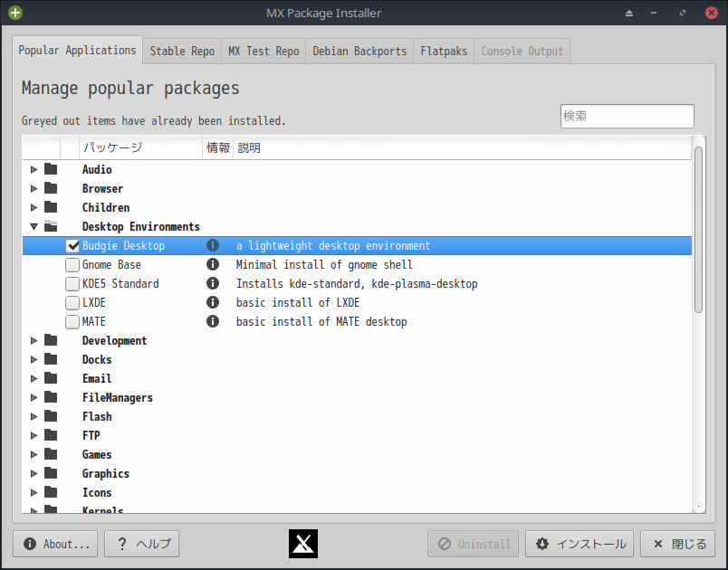This screenshot has width=728, height=570.
Task: Click the Docks folder icon
Action: coord(51,359)
